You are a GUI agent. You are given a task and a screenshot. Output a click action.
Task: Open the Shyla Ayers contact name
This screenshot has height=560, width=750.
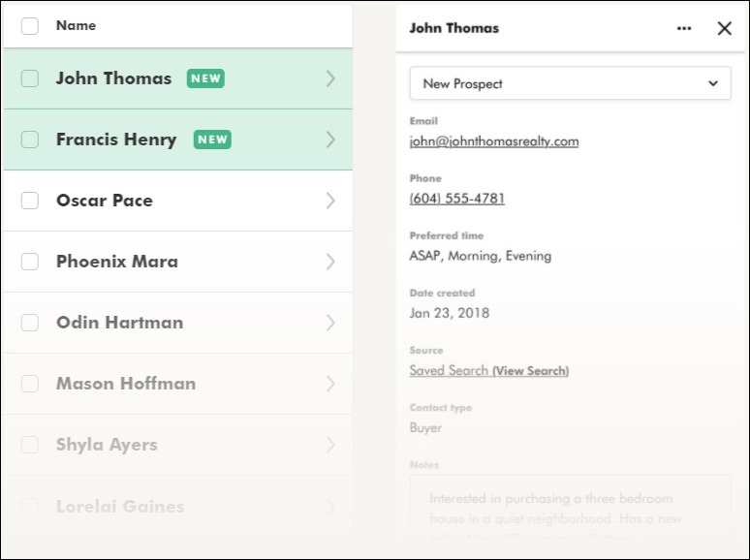click(x=107, y=445)
